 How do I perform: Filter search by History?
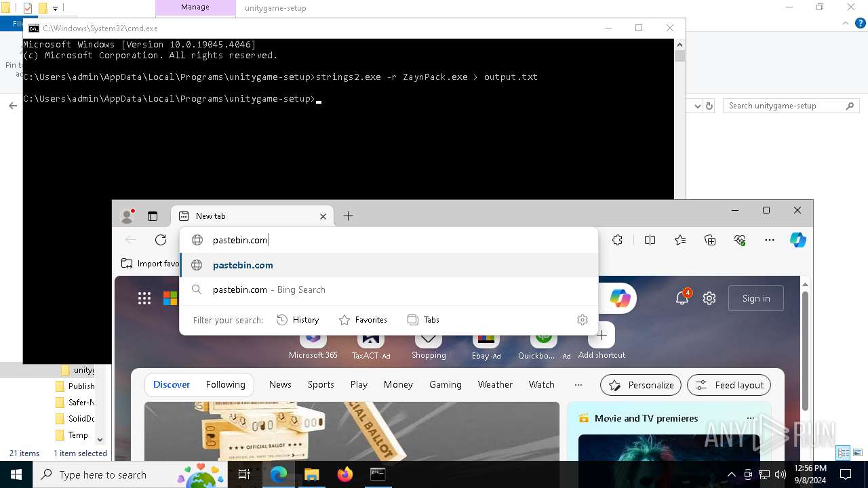click(x=298, y=320)
